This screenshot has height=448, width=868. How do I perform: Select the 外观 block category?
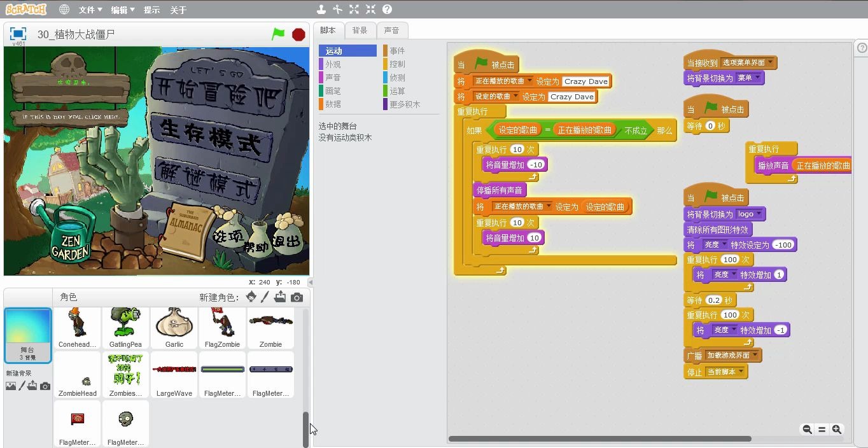pos(347,64)
